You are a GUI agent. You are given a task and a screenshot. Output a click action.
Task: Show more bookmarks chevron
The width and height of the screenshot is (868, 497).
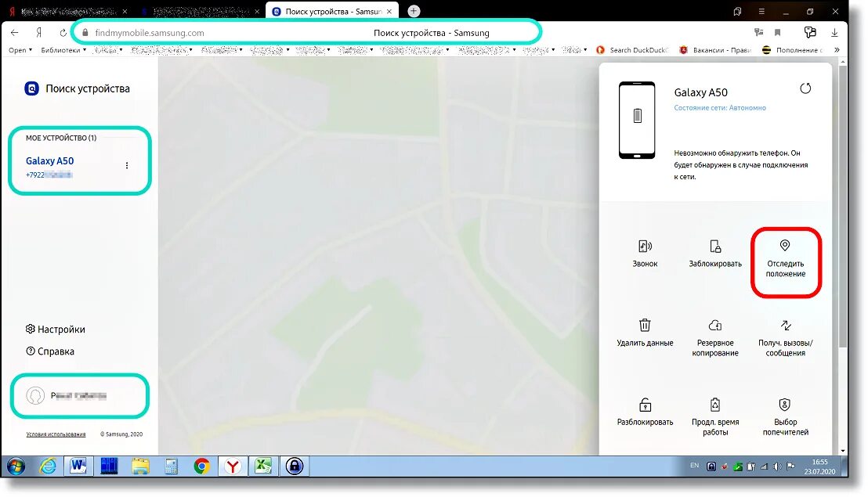click(837, 50)
